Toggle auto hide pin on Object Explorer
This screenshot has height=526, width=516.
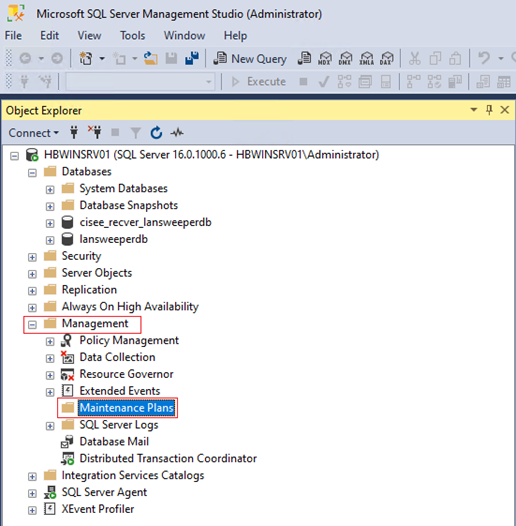(x=489, y=110)
